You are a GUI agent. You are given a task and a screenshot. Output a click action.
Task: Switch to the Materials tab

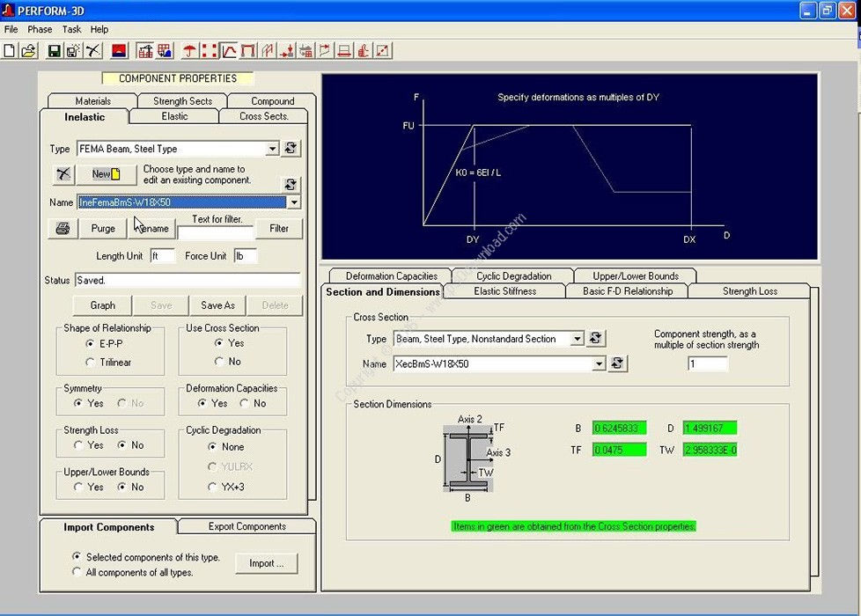coord(92,101)
